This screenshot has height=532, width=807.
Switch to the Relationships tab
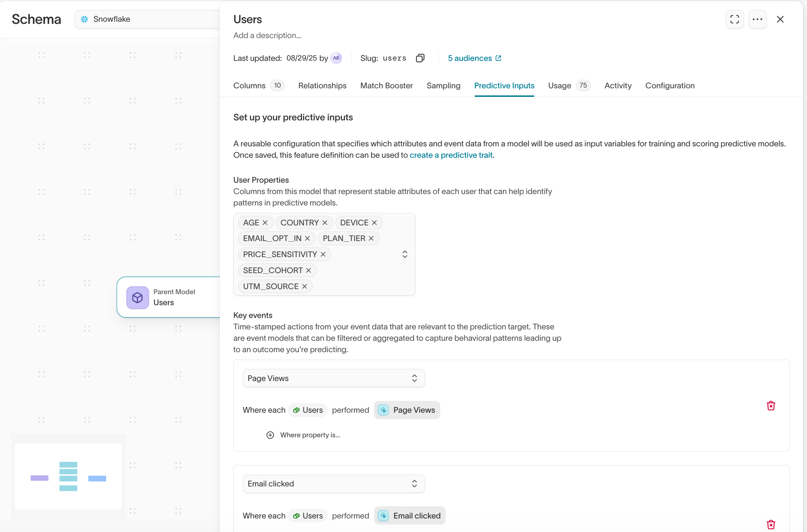[x=322, y=85]
